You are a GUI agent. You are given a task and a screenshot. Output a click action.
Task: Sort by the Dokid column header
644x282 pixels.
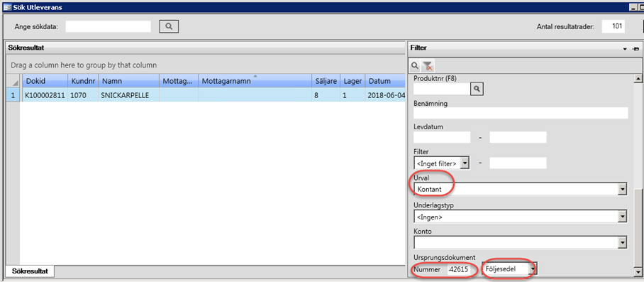coord(45,81)
